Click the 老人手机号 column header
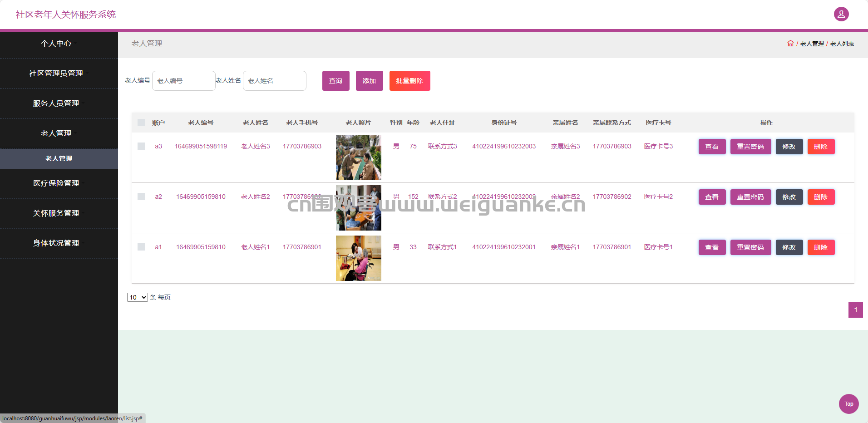Viewport: 868px width, 423px height. pyautogui.click(x=302, y=123)
